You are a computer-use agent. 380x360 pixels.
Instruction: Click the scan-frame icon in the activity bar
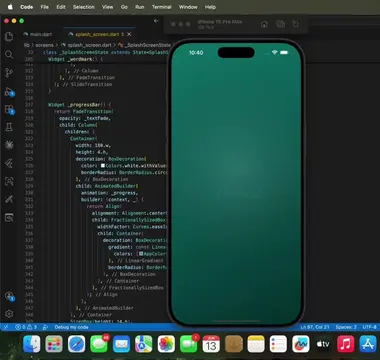(9, 181)
